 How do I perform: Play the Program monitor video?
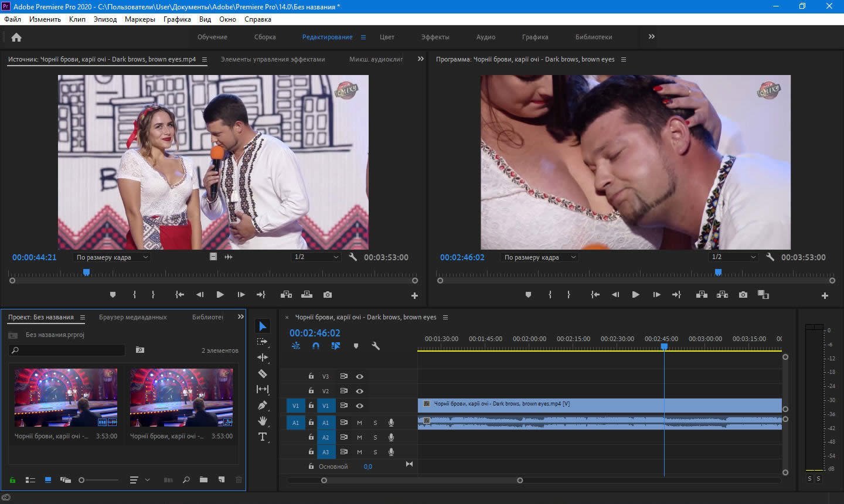coord(635,295)
